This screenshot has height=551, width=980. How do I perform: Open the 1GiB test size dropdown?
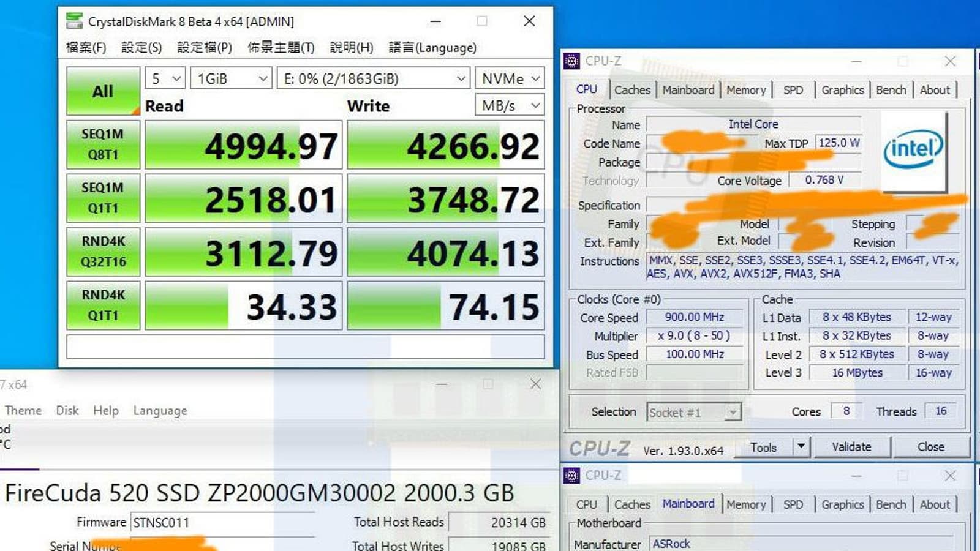click(x=232, y=78)
